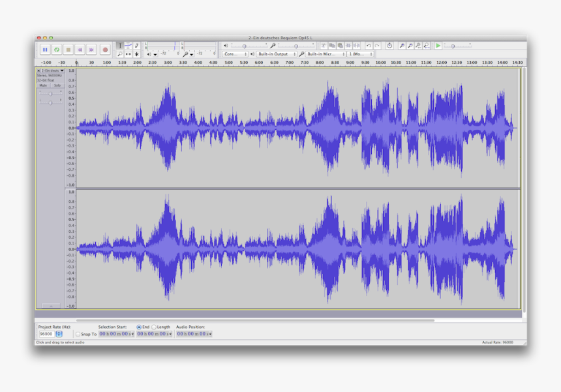561x392 pixels.
Task: Skip to end with the fast-forward button
Action: [91, 50]
